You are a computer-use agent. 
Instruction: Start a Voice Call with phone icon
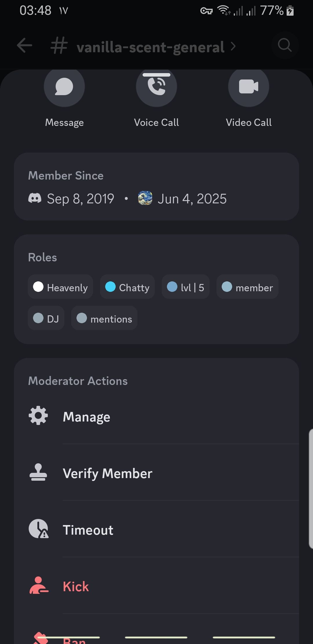[156, 86]
